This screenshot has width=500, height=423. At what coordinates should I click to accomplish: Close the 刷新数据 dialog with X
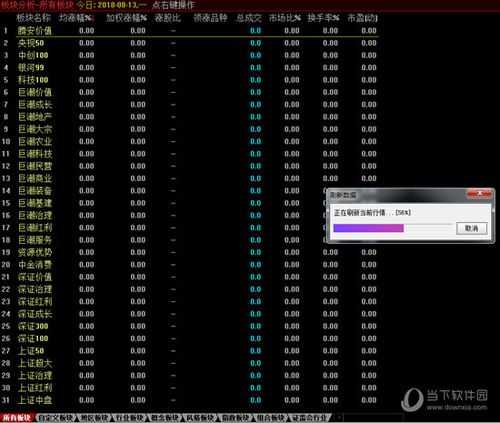coord(479,194)
